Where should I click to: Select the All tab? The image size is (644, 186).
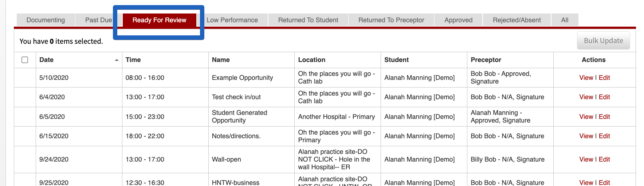pos(565,20)
